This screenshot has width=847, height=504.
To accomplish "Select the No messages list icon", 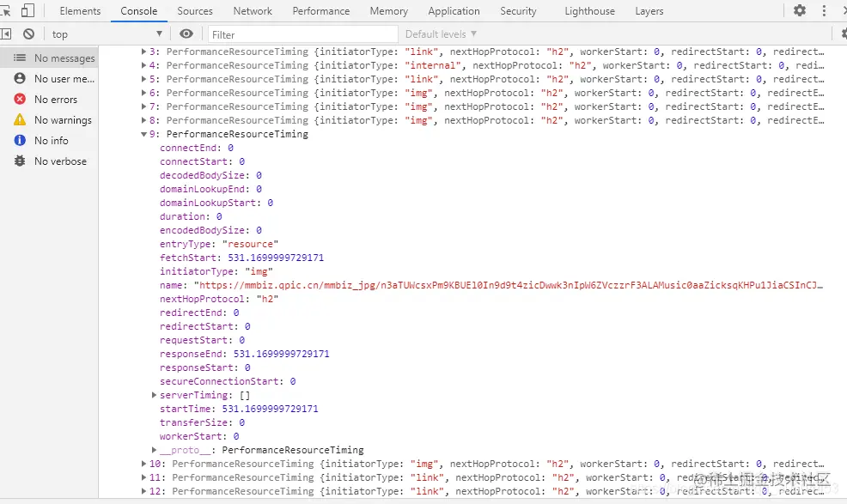I will pyautogui.click(x=20, y=58).
